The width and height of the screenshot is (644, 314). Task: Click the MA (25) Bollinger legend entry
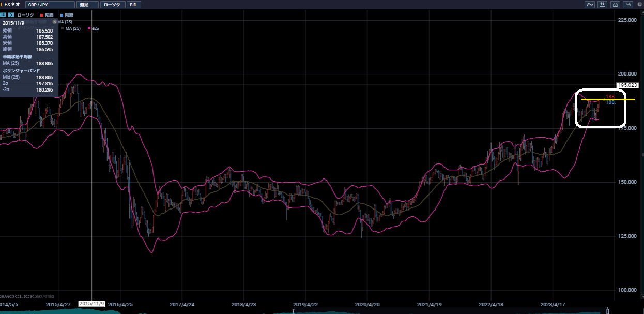point(72,28)
